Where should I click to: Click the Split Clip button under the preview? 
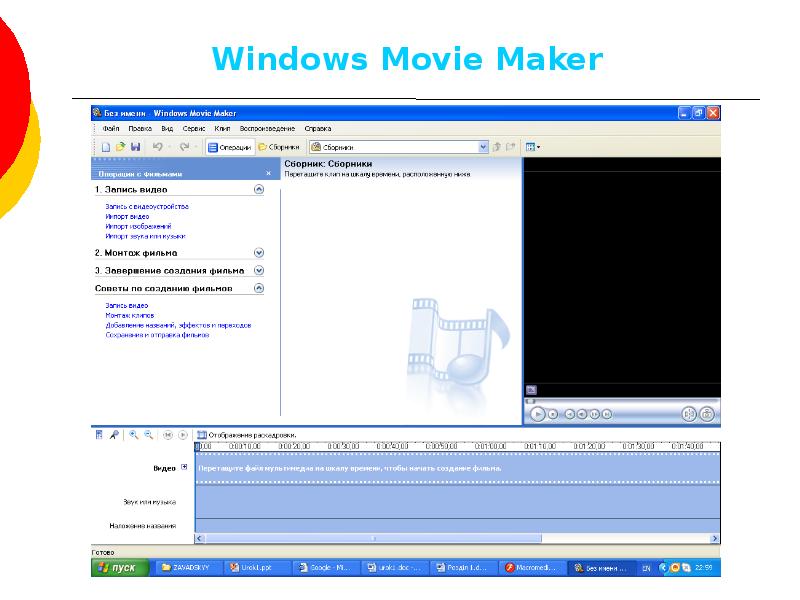[688, 413]
